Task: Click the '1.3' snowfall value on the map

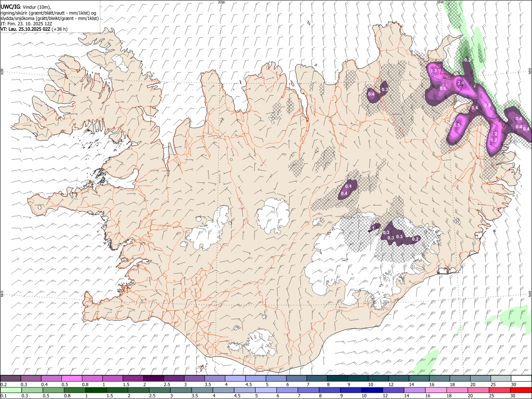Action: point(434,71)
